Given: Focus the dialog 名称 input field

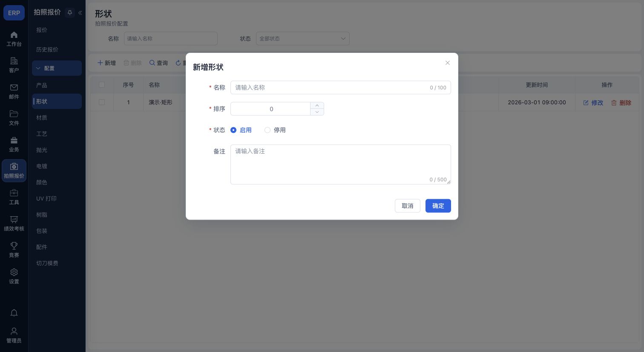Looking at the screenshot, I should (x=341, y=88).
